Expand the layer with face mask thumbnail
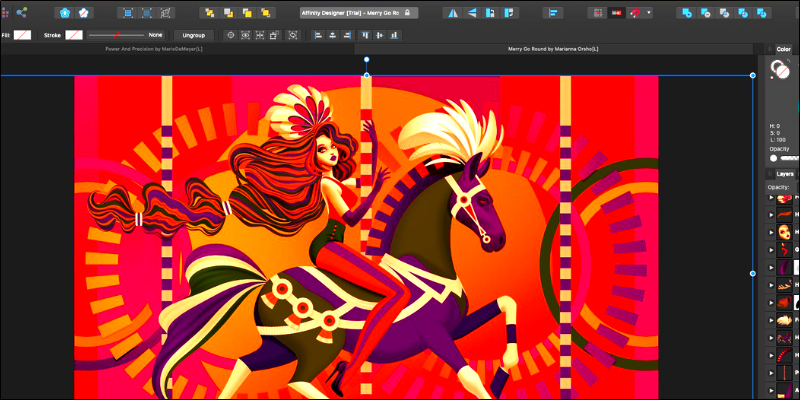The width and height of the screenshot is (800, 400). (771, 233)
